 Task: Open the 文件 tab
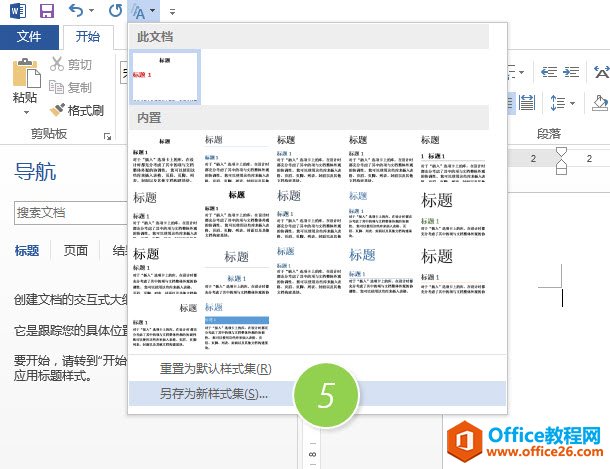(x=29, y=37)
